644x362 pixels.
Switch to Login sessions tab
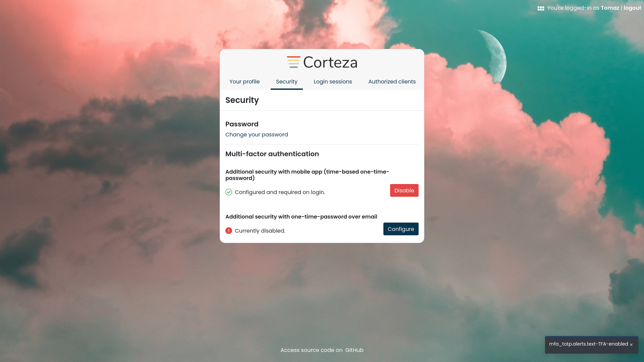click(x=333, y=81)
